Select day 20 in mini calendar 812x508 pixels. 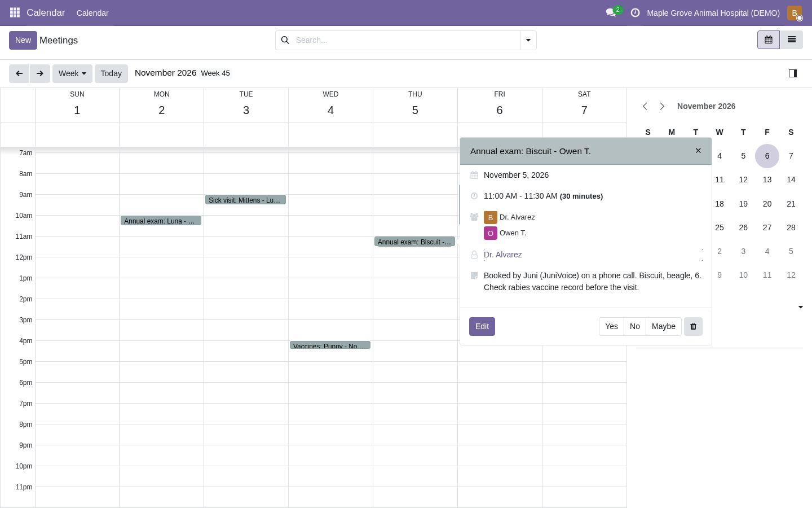tap(767, 204)
